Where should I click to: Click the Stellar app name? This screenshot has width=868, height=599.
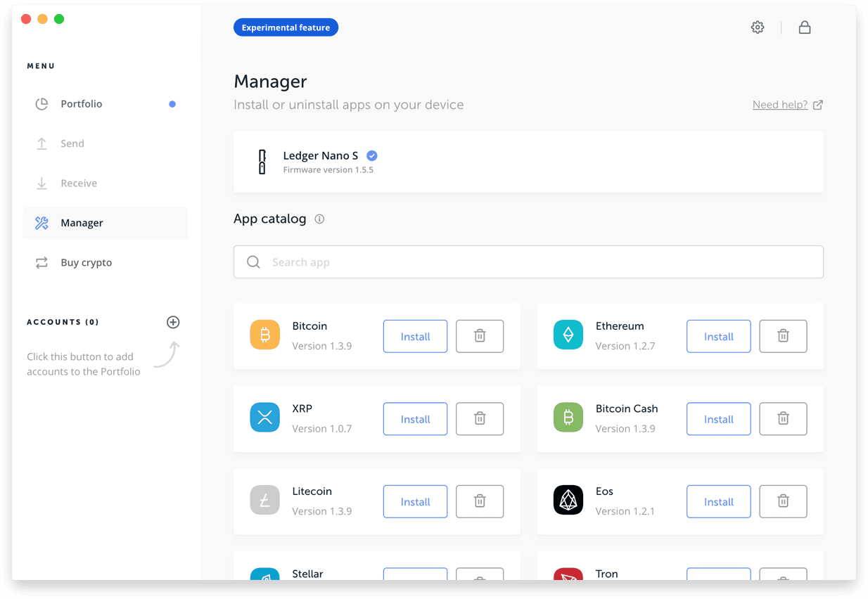coord(307,574)
